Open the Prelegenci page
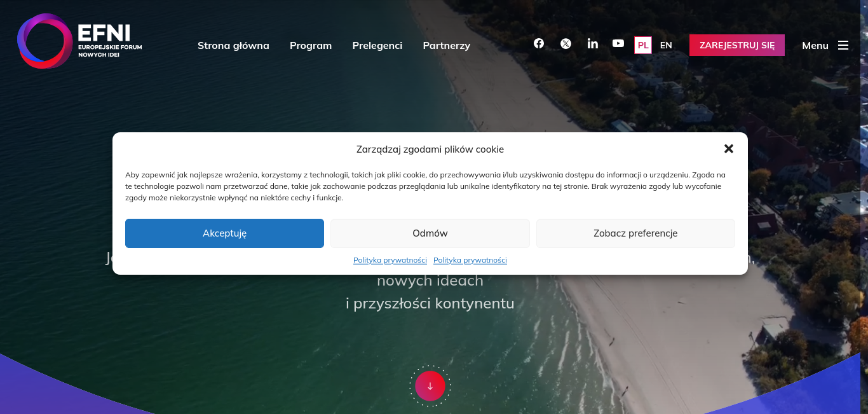The width and height of the screenshot is (868, 414). click(x=377, y=45)
